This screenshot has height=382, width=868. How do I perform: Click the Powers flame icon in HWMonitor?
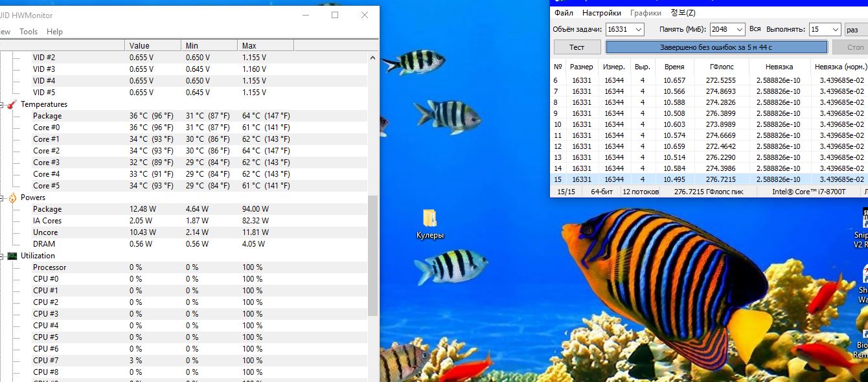coord(12,197)
